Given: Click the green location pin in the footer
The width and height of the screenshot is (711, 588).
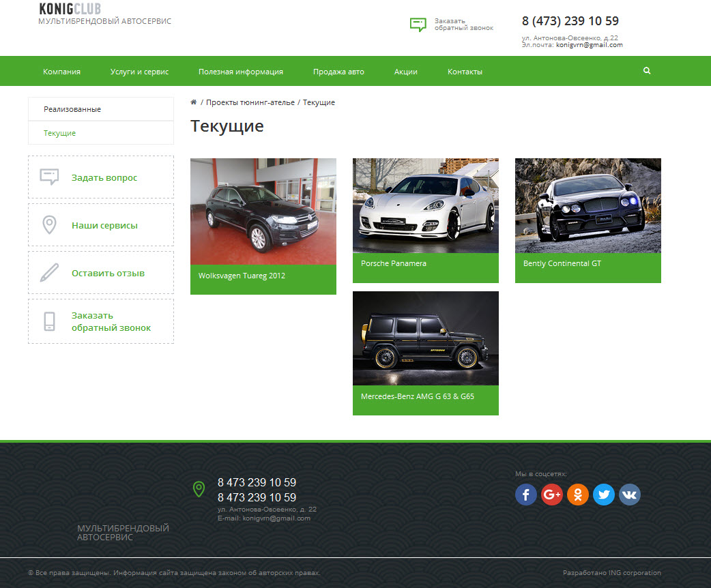Looking at the screenshot, I should point(199,489).
